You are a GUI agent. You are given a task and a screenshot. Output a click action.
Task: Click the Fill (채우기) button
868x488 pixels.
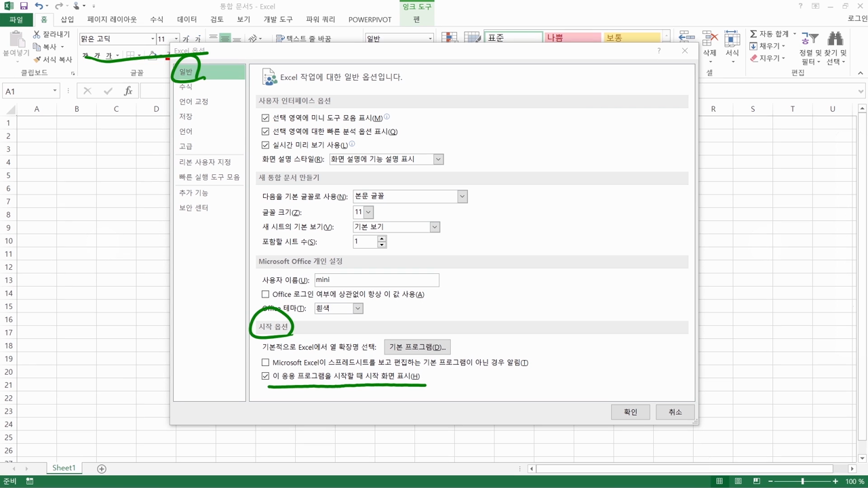pyautogui.click(x=767, y=46)
